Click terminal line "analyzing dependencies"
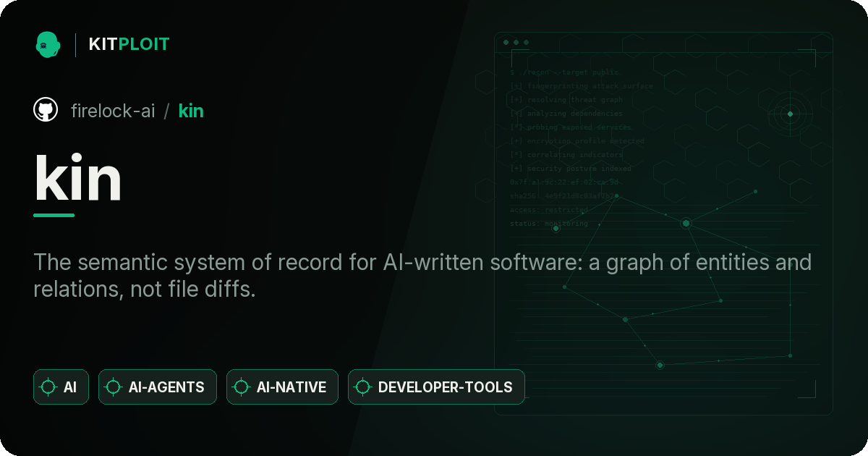 566,114
